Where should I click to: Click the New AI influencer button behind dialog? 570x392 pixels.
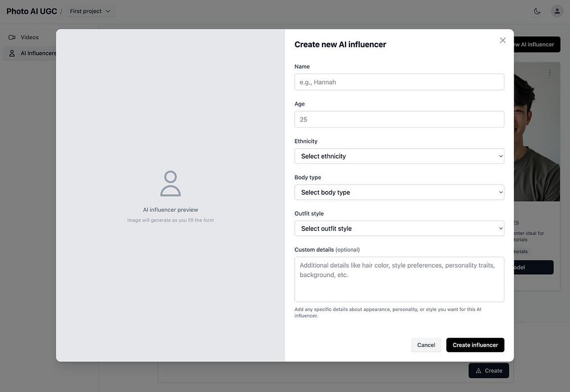click(x=537, y=44)
